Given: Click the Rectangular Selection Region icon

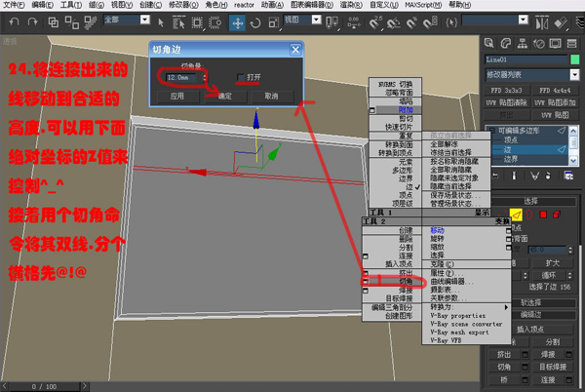Looking at the screenshot, I should (197, 22).
